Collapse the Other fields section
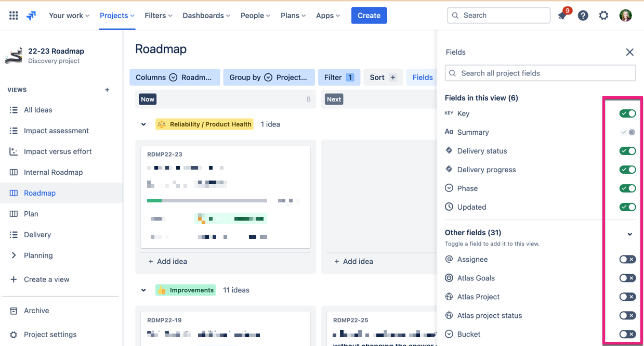 tap(629, 234)
